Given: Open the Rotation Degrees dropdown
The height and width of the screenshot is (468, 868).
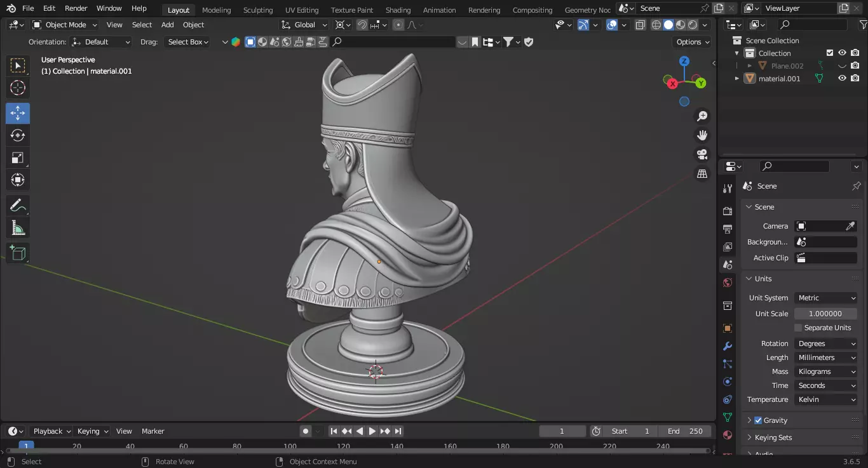Looking at the screenshot, I should click(x=825, y=344).
